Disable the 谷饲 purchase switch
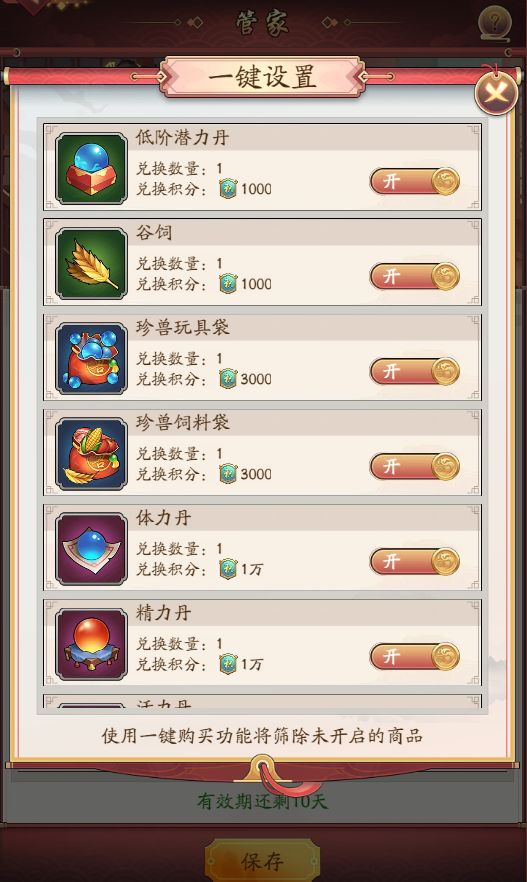The height and width of the screenshot is (882, 527). tap(415, 276)
